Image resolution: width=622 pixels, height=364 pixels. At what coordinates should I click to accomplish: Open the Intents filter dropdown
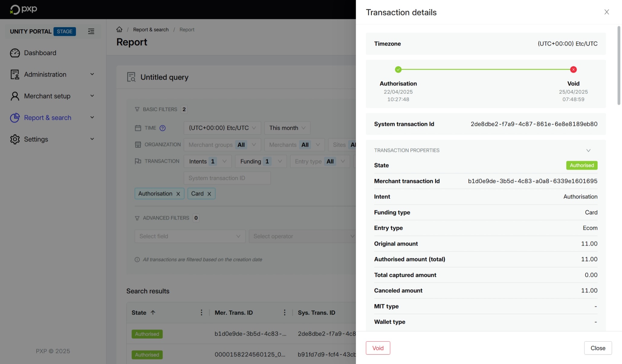point(207,161)
